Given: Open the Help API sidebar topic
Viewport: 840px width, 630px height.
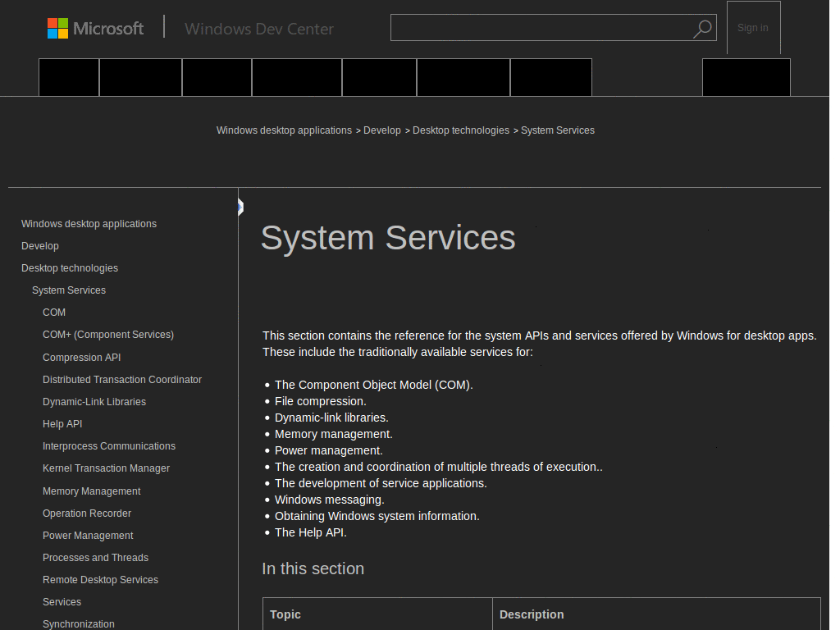Looking at the screenshot, I should tap(62, 423).
